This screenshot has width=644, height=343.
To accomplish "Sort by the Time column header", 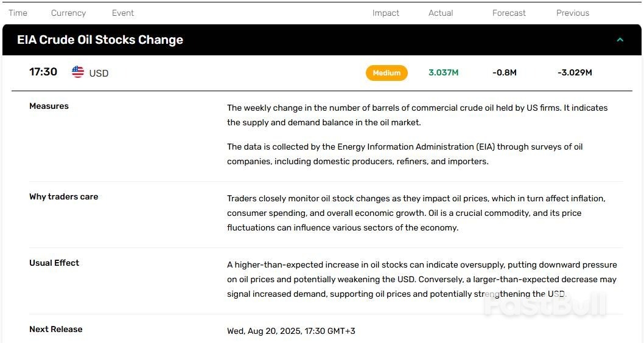I will pos(18,13).
